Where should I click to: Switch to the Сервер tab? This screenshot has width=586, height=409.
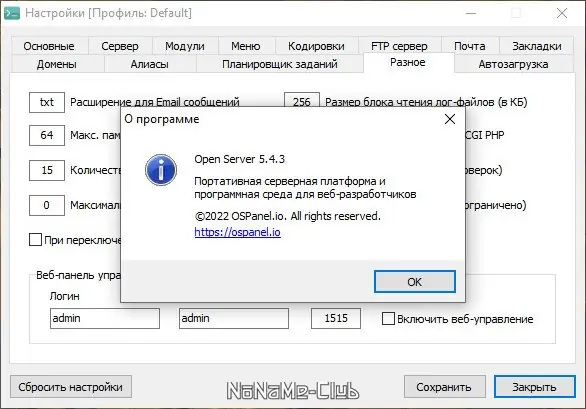(120, 46)
